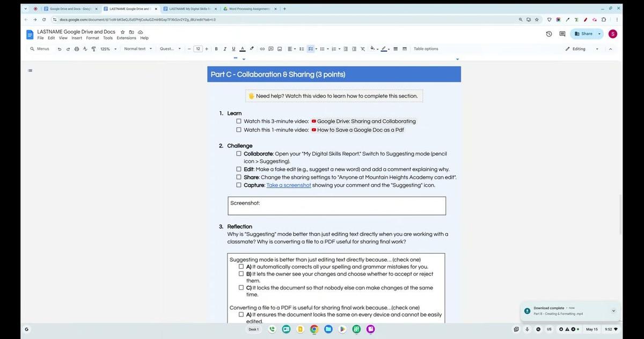Viewport: 644px width, 339px height.
Task: Check the Google Drive Sharing video checkbox
Action: (x=239, y=121)
